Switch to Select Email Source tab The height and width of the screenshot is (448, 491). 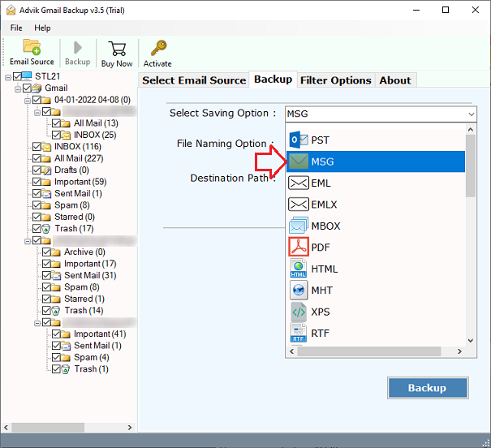coord(194,80)
